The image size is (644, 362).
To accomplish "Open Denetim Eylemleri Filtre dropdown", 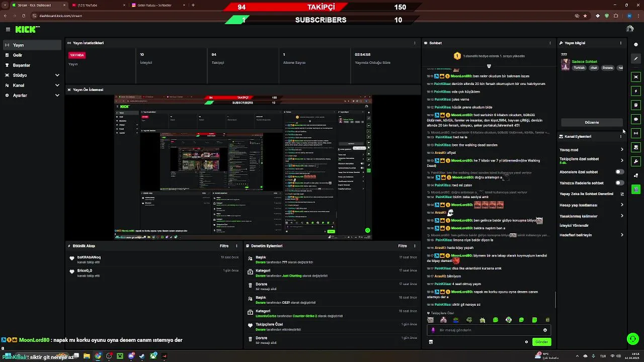I will [x=403, y=246].
